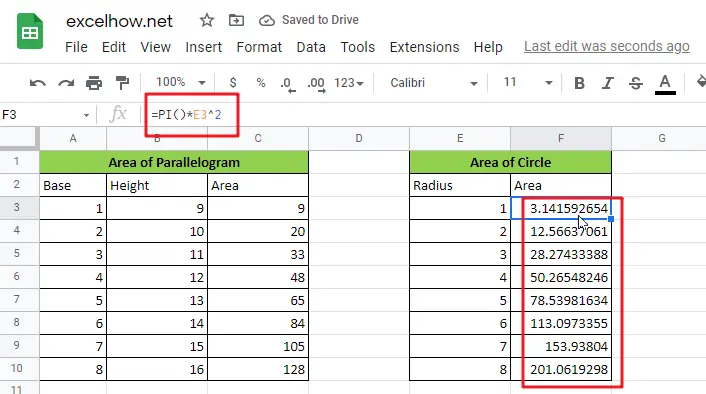
Task: Select cell with value 3.141592654
Action: 561,208
